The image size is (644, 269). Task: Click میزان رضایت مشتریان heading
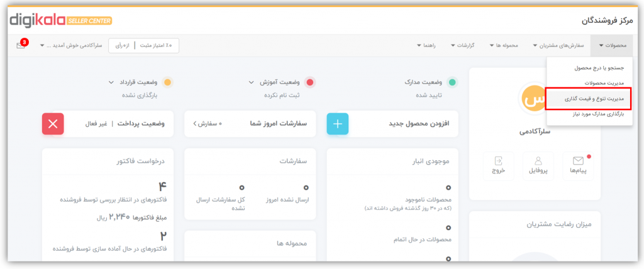tap(559, 224)
